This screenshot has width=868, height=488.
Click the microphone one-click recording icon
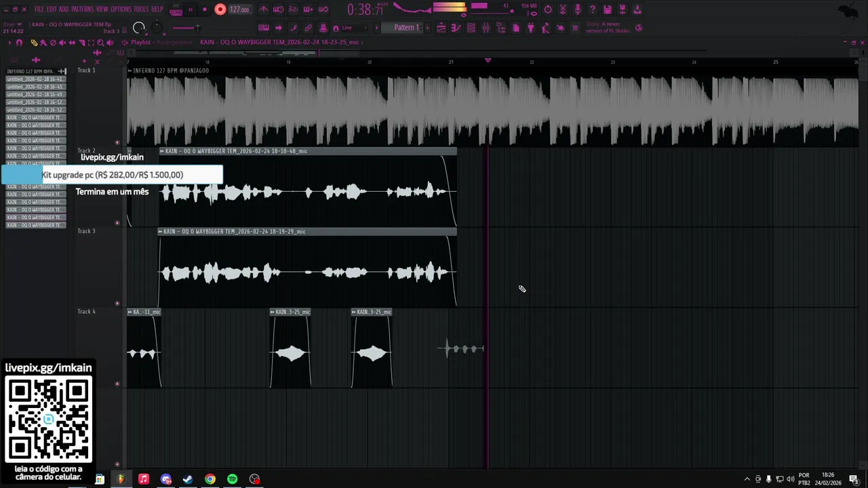tap(578, 9)
